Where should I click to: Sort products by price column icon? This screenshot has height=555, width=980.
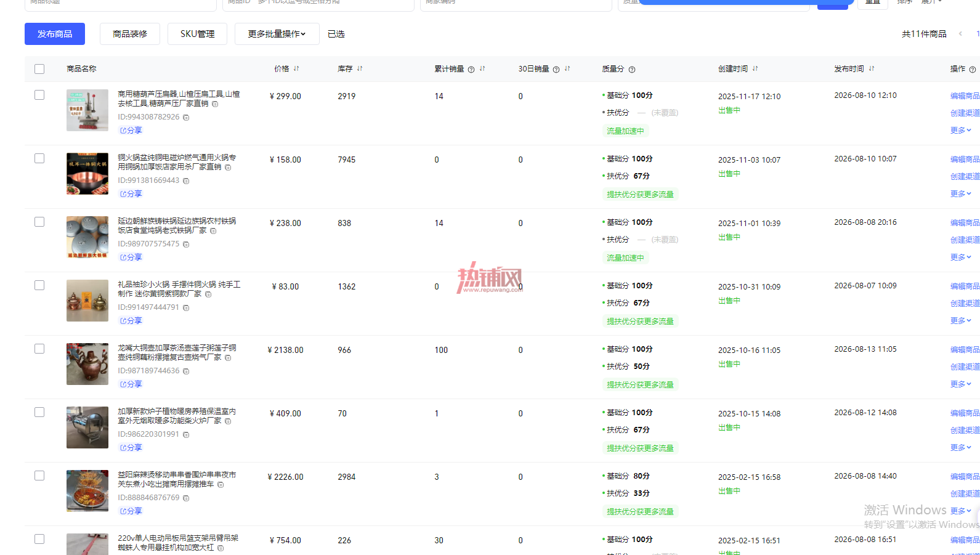(296, 68)
